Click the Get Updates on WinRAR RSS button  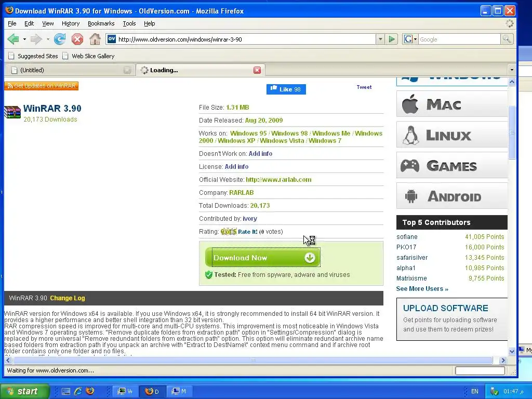click(42, 86)
